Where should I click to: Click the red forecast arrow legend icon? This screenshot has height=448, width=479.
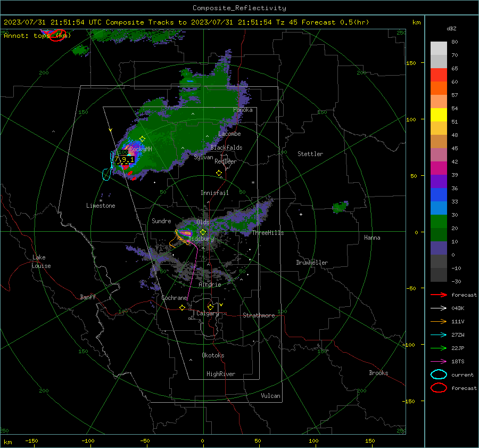439,295
